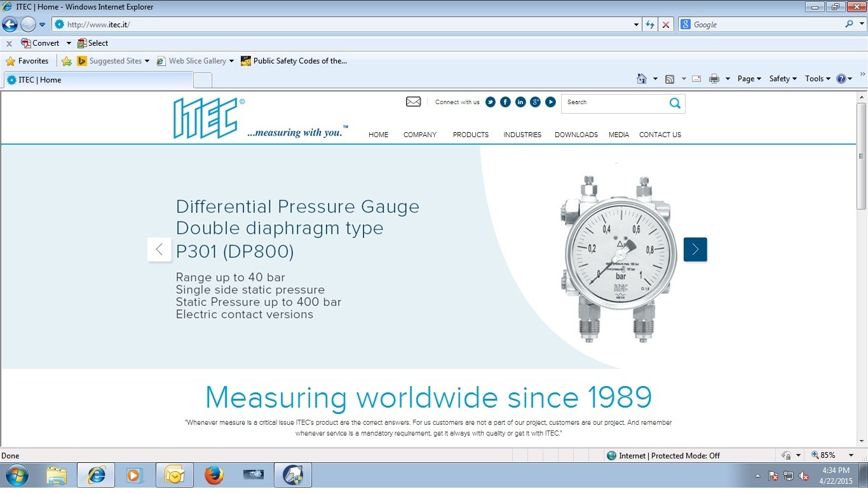The width and height of the screenshot is (868, 494).
Task: Open ITEC Facebook social icon
Action: [x=505, y=102]
